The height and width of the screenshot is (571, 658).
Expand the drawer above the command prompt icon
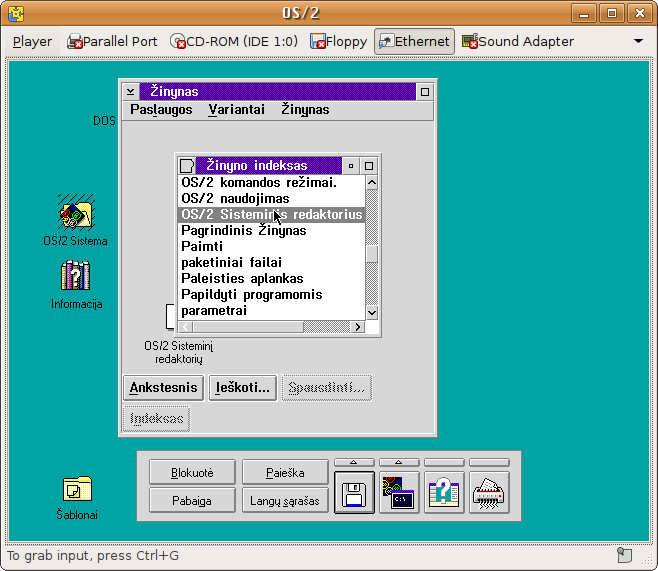[x=399, y=462]
